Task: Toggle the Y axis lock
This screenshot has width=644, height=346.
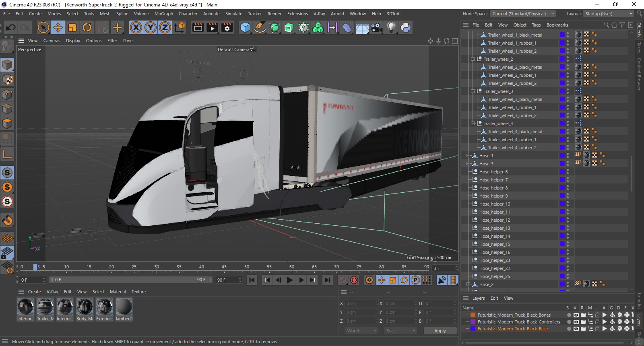Action: coord(151,27)
